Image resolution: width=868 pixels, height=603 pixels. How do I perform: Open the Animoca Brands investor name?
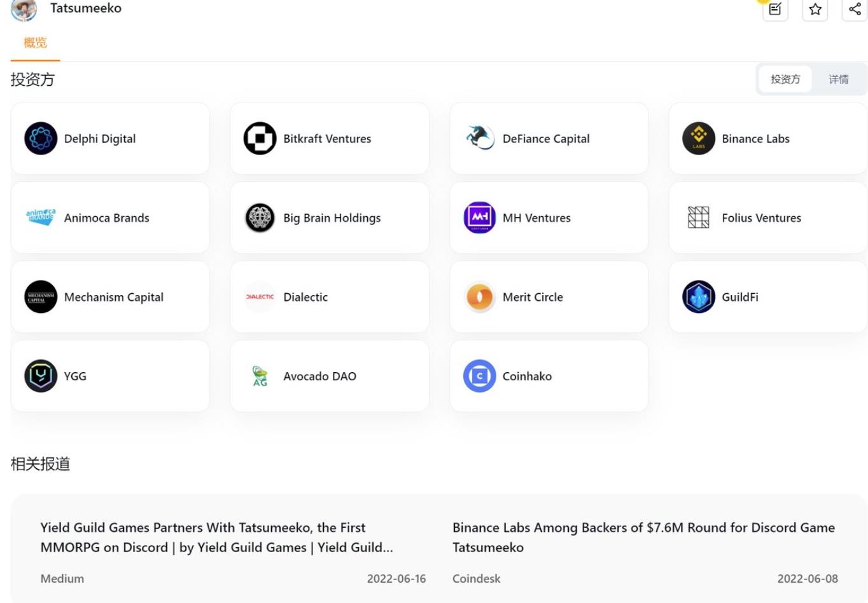pos(107,218)
